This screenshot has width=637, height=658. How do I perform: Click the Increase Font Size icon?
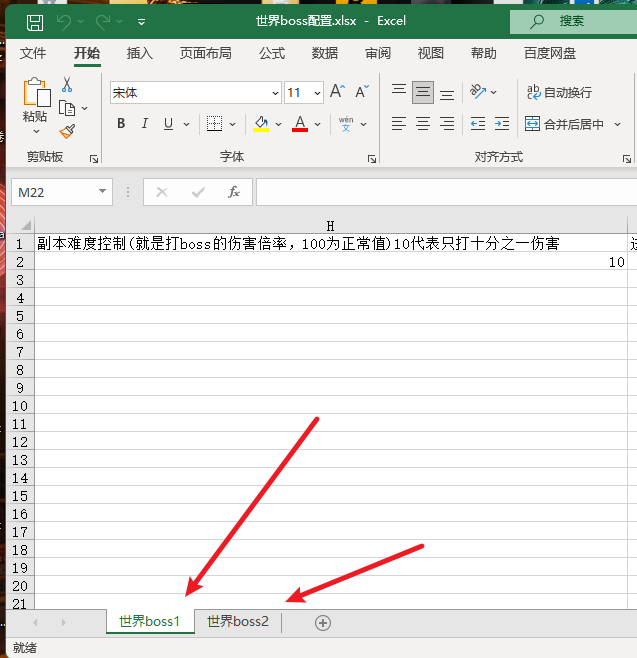pos(337,92)
